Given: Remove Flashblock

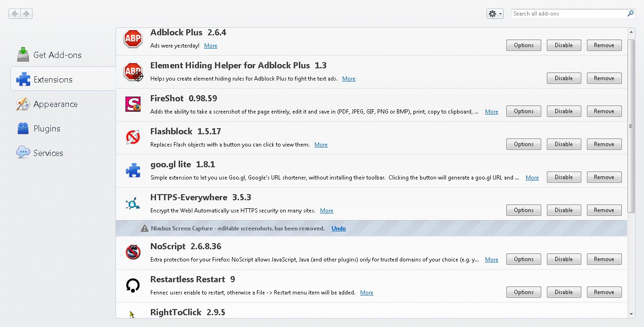Looking at the screenshot, I should [604, 144].
